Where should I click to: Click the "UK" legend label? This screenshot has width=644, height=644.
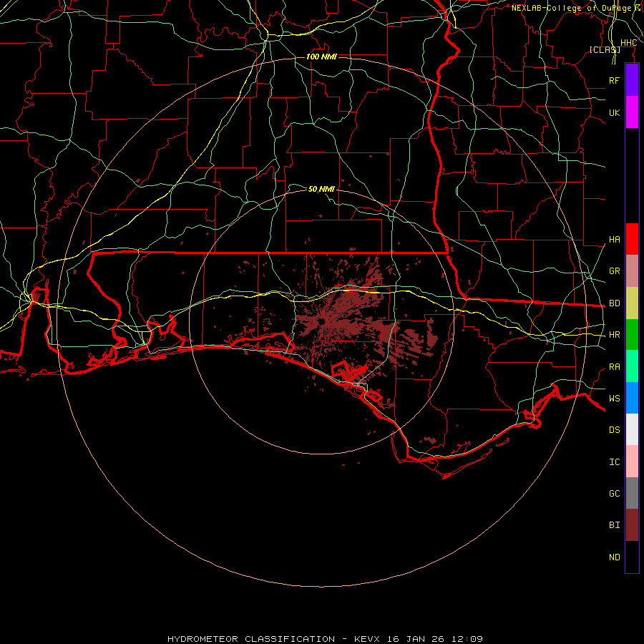coord(614,112)
